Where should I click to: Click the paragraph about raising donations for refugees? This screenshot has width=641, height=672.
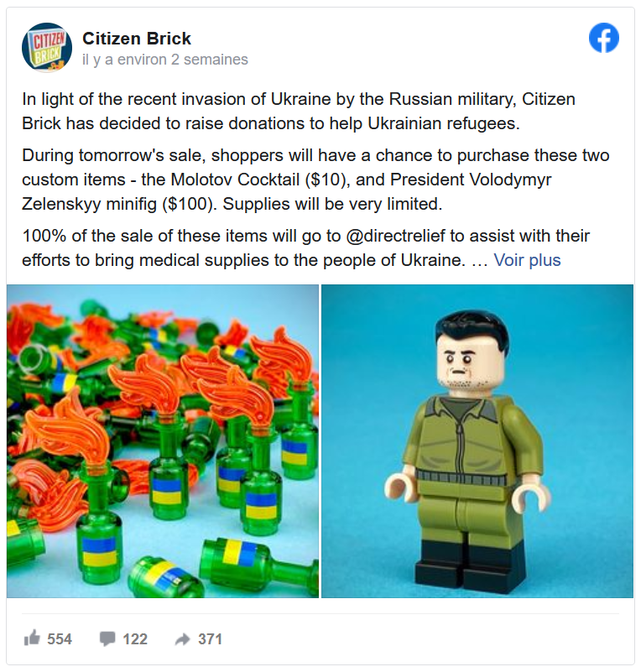click(x=299, y=111)
